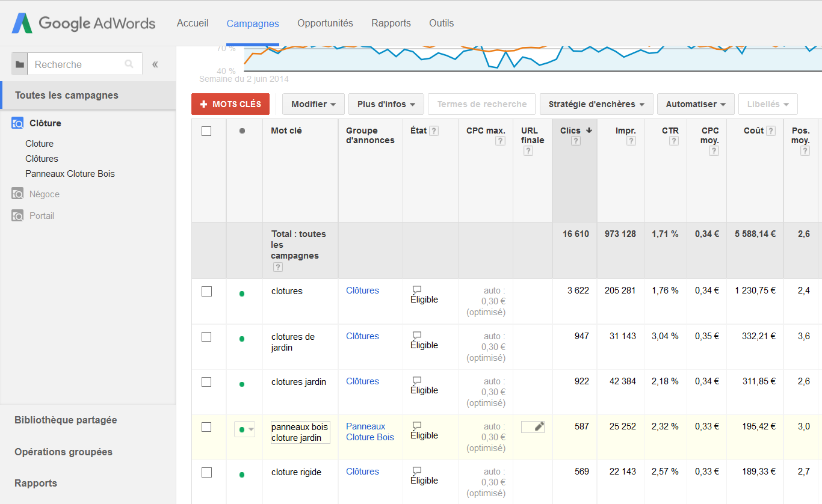The image size is (822, 504).
Task: Click the green status dot for cloture rigide
Action: [x=242, y=475]
